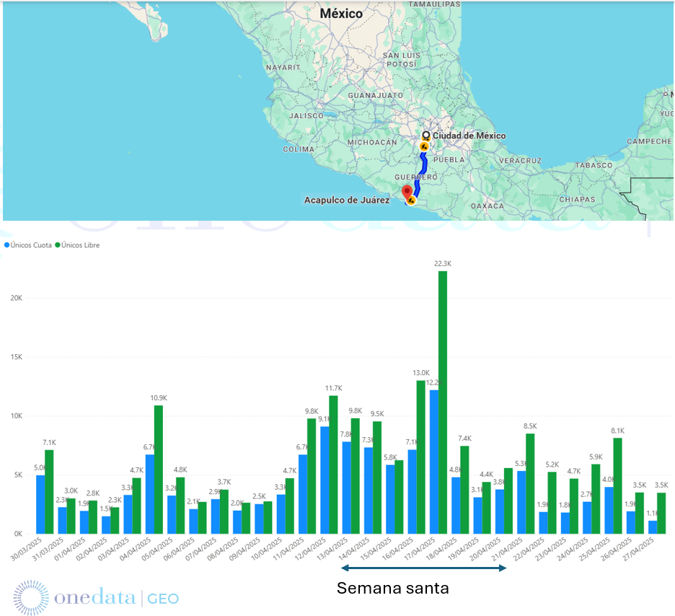Click the Ciudad de México map label
675x616 pixels.
469,136
